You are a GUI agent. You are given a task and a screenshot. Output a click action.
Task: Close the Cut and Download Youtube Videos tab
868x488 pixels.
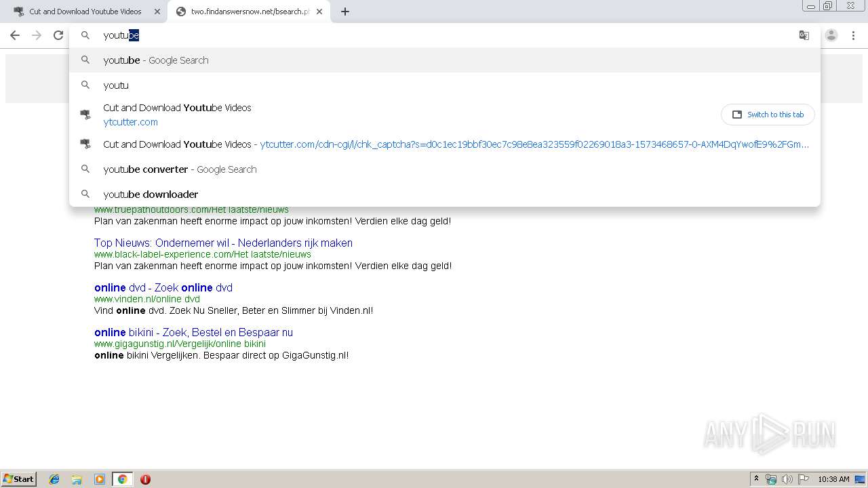click(157, 12)
